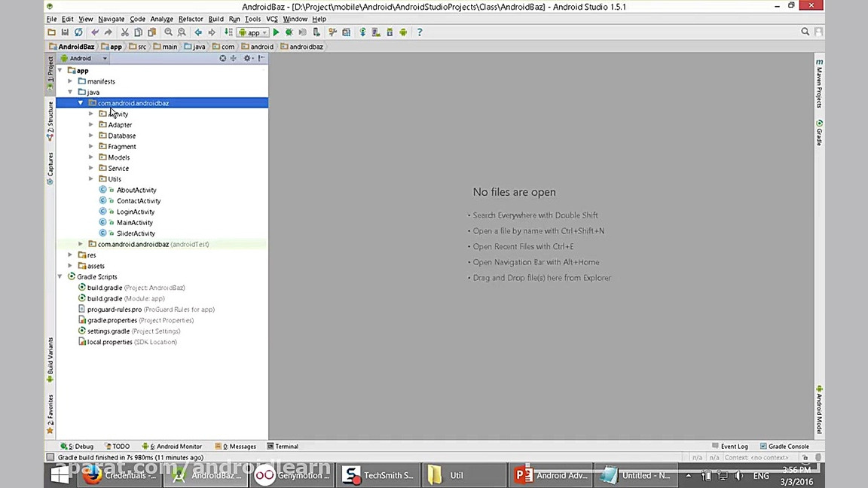The width and height of the screenshot is (868, 488).
Task: Expand the Fragment package arrow
Action: coord(91,146)
